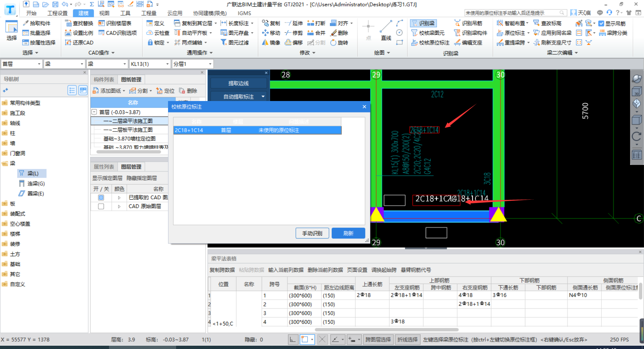
Task: Click 手动识别 button in dialog
Action: pos(312,233)
